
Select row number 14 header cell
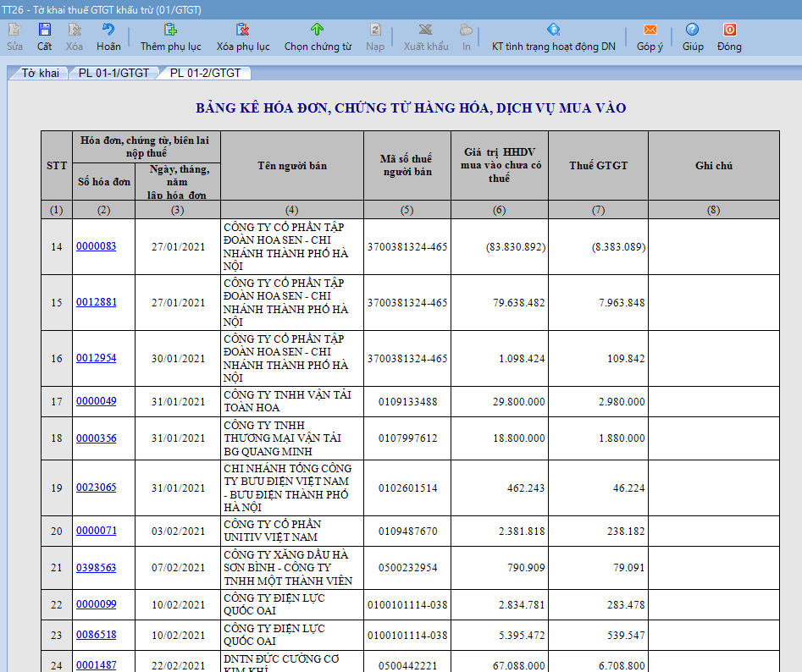coord(57,247)
